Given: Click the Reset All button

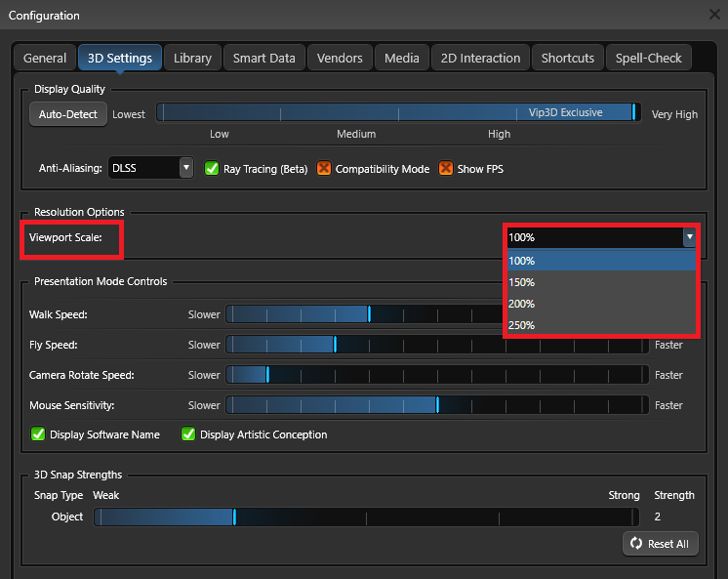Looking at the screenshot, I should (x=661, y=544).
